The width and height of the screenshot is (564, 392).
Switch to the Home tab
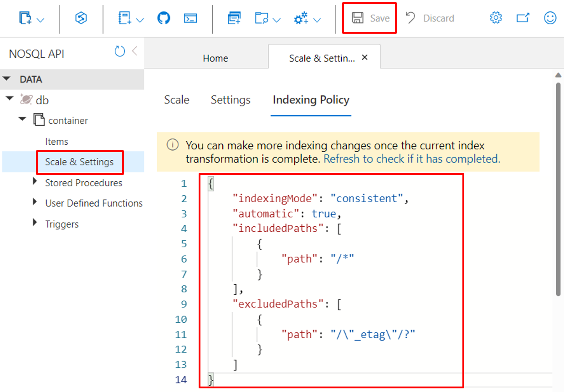coord(215,58)
